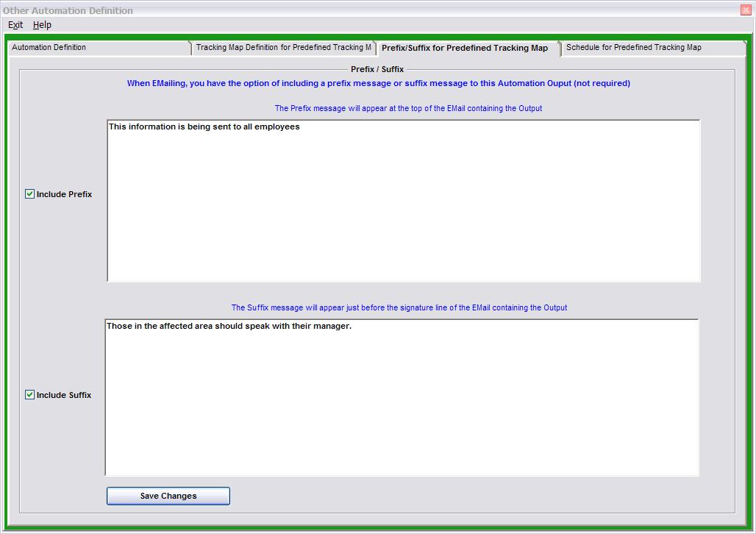Uncheck the Include Suffix checkbox
The image size is (756, 534).
(30, 395)
